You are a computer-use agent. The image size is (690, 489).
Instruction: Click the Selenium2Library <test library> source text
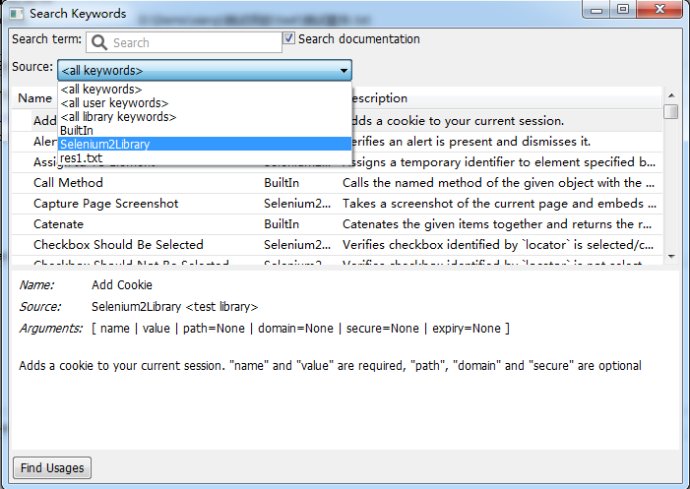pos(175,307)
